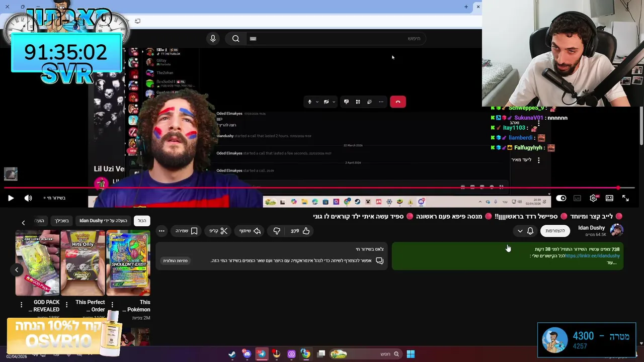Image resolution: width=644 pixels, height=362 pixels.
Task: Like the video showing 379 likes
Action: pos(300,231)
